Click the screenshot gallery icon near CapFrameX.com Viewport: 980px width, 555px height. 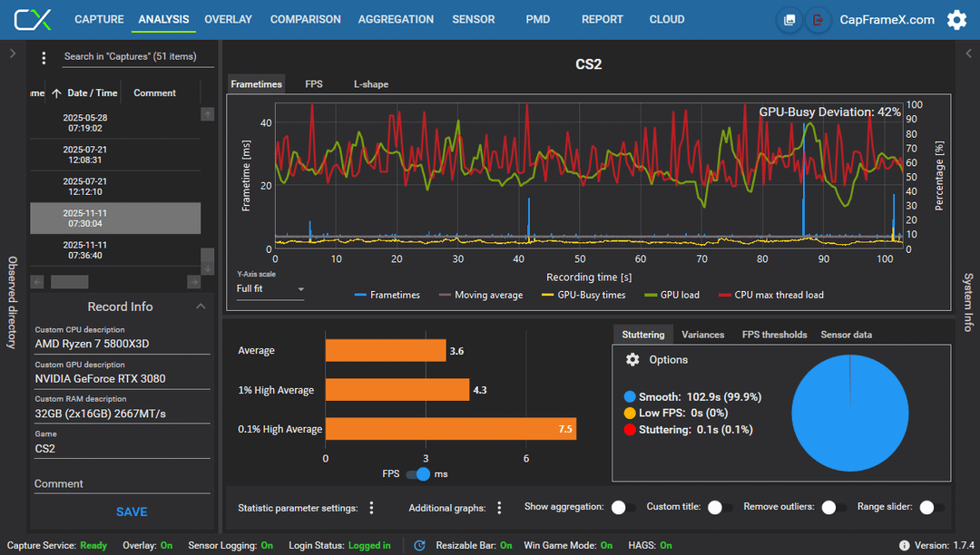pos(789,20)
